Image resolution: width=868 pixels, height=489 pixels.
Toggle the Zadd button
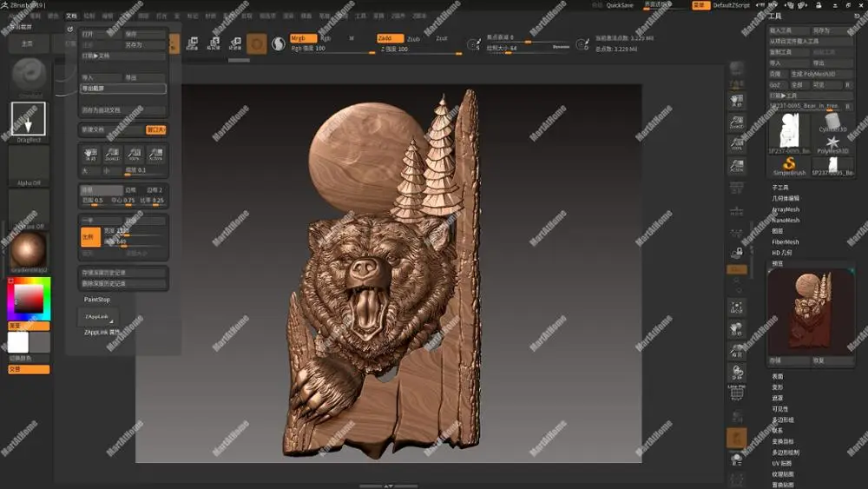(x=390, y=38)
